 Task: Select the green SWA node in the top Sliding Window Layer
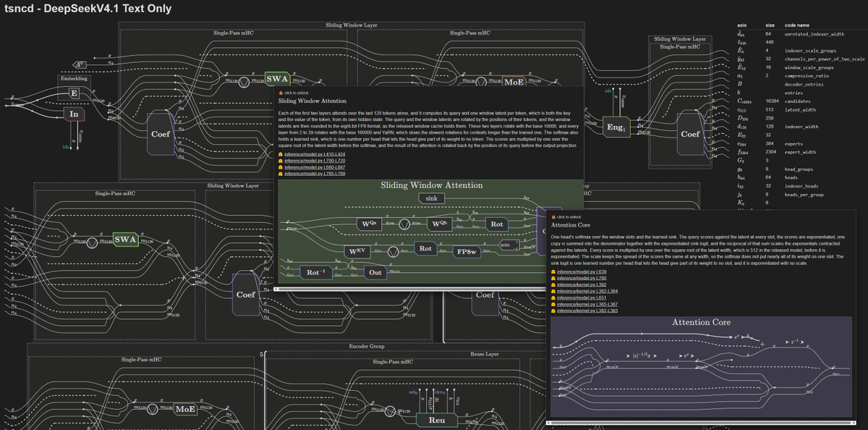click(277, 79)
